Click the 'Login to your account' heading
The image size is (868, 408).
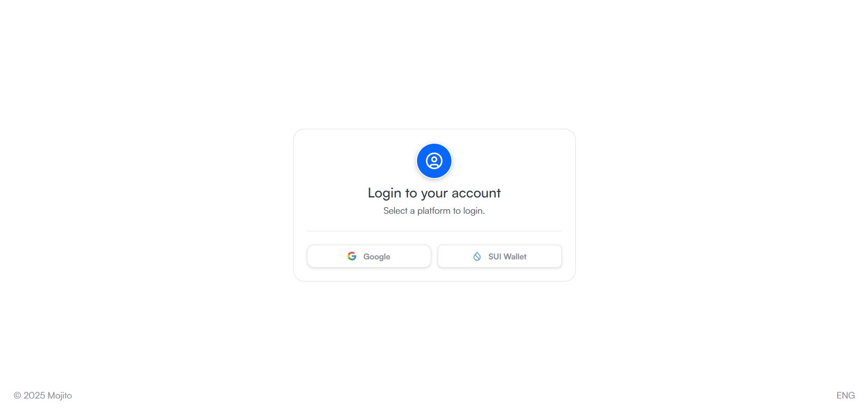pos(434,193)
